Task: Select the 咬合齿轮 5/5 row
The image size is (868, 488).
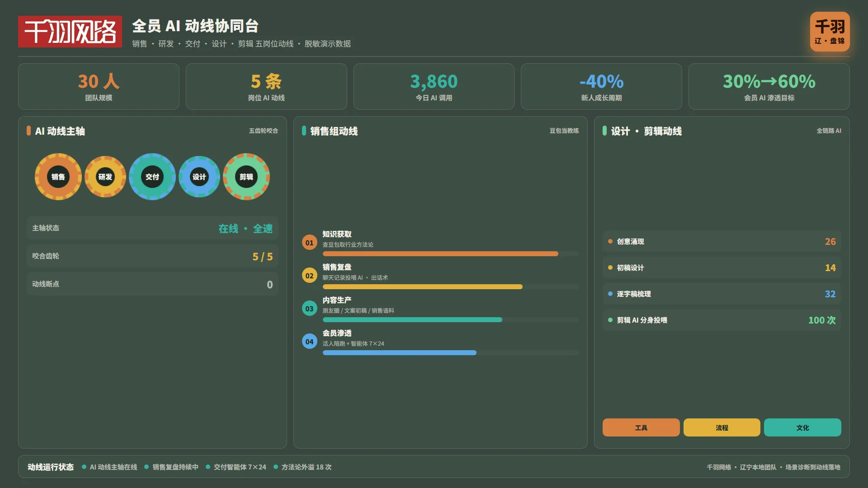Action: point(152,256)
